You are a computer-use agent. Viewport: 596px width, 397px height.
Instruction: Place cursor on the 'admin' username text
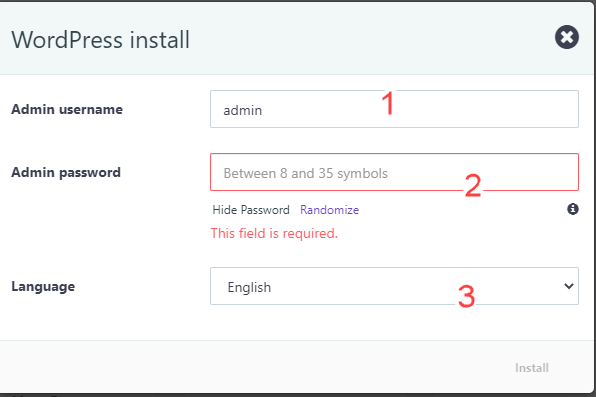click(x=243, y=111)
